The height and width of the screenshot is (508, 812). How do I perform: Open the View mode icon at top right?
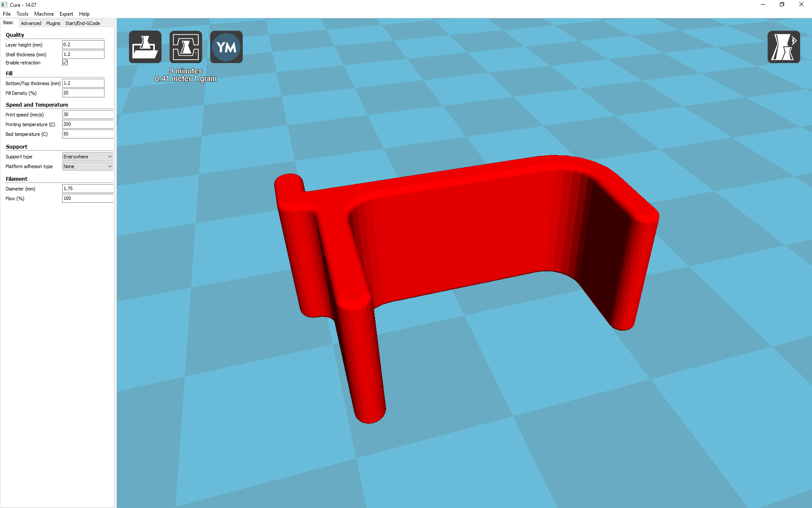784,47
